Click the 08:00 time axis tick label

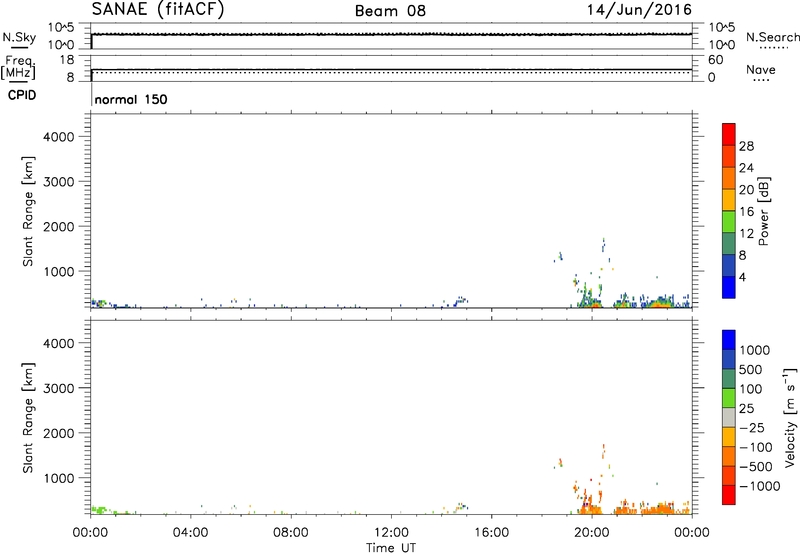tap(290, 533)
